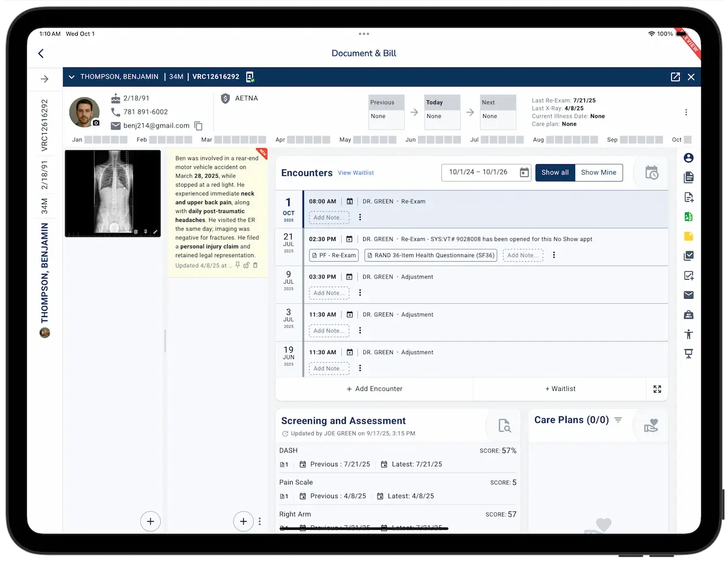Click the copy icon next to benj214@gmail.com
The image size is (728, 561).
[x=198, y=125]
